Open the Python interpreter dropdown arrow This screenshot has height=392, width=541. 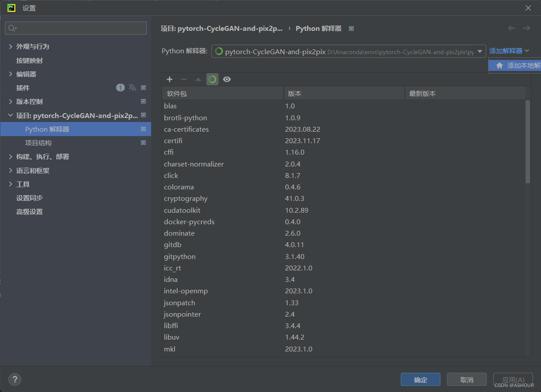pos(480,52)
